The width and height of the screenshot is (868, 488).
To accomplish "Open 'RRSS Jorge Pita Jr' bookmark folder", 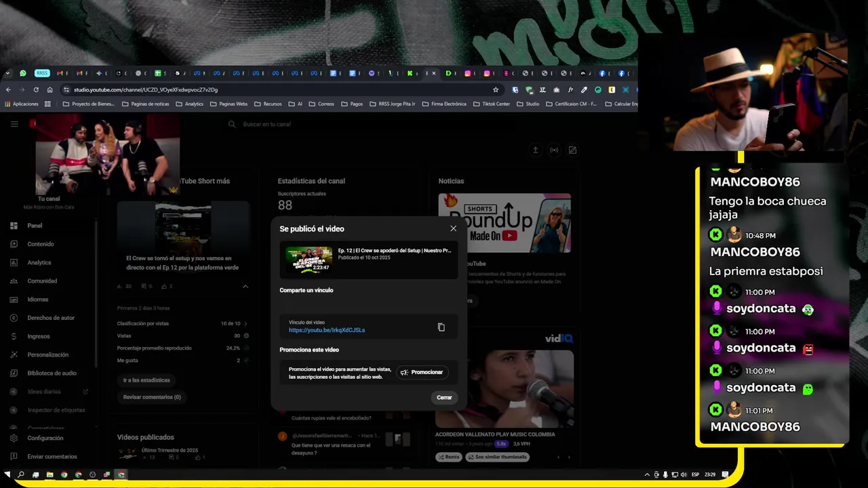I will point(392,104).
